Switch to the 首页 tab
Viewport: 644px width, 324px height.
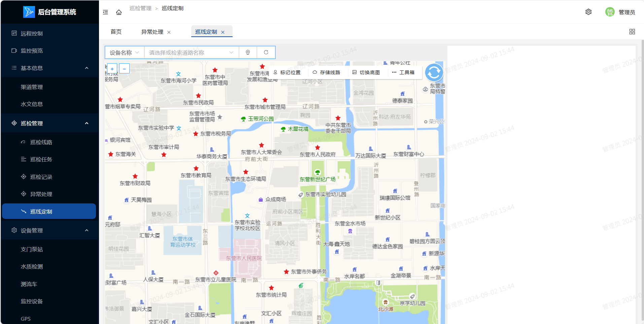116,32
